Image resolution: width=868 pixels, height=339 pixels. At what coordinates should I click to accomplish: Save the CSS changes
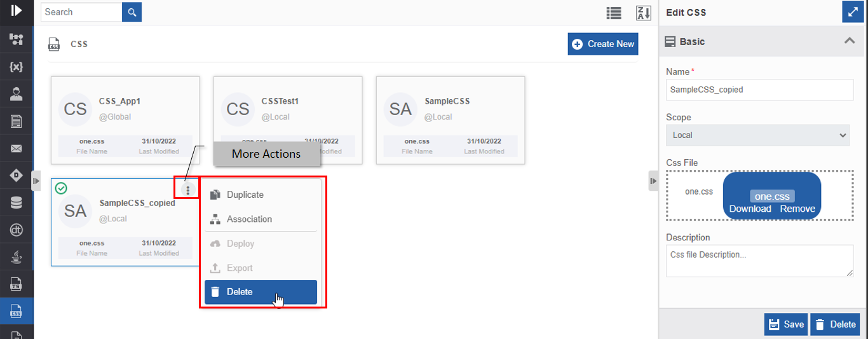pyautogui.click(x=786, y=324)
